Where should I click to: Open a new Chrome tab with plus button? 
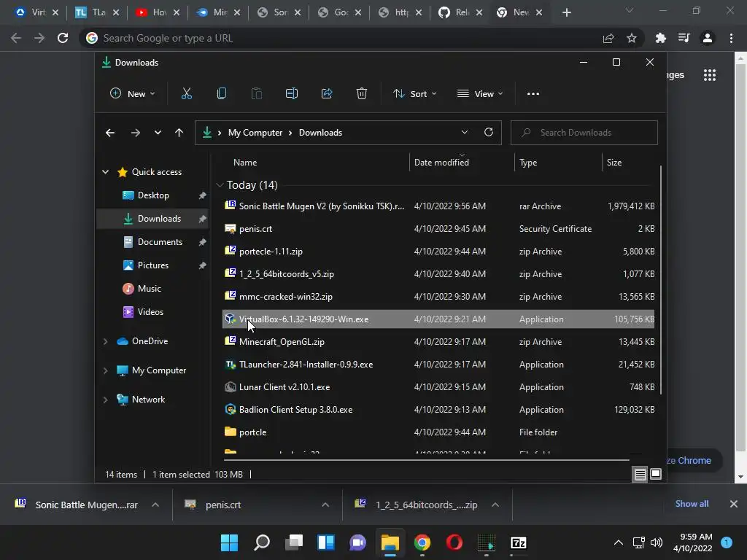click(x=566, y=12)
